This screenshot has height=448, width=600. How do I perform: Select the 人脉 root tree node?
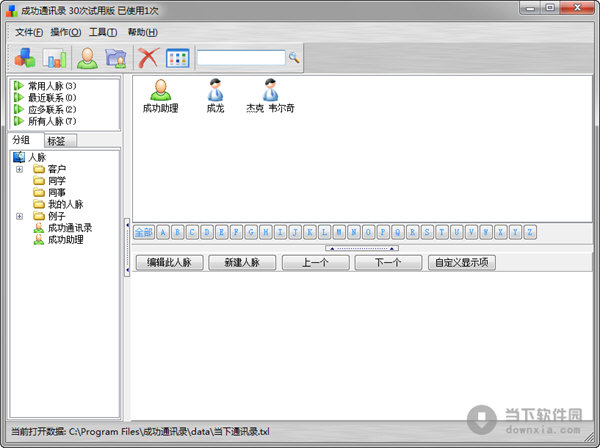[x=37, y=157]
